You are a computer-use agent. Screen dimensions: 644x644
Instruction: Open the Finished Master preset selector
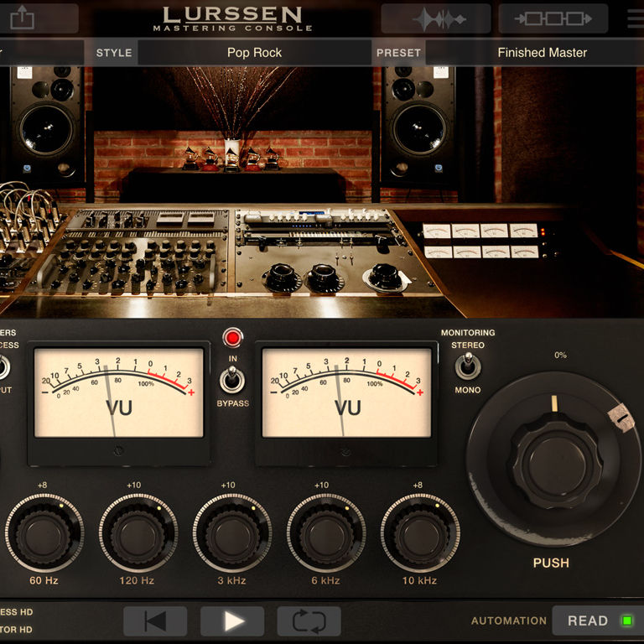[535, 53]
